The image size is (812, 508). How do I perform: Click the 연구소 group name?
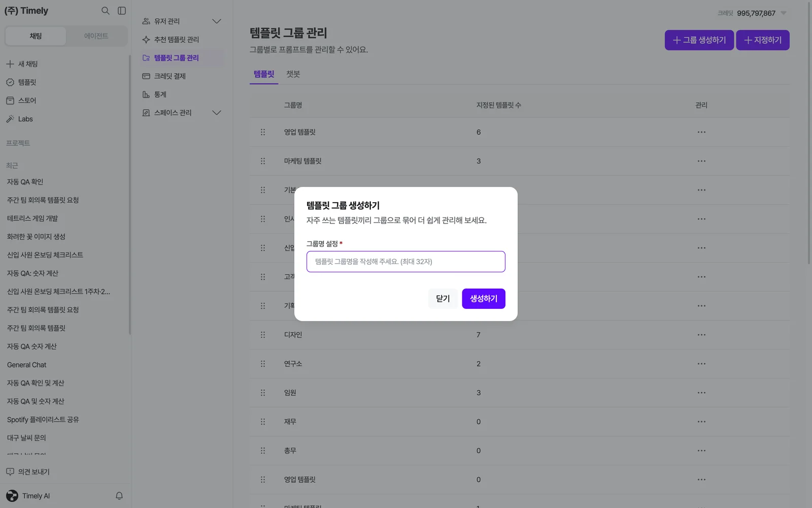[x=293, y=364]
